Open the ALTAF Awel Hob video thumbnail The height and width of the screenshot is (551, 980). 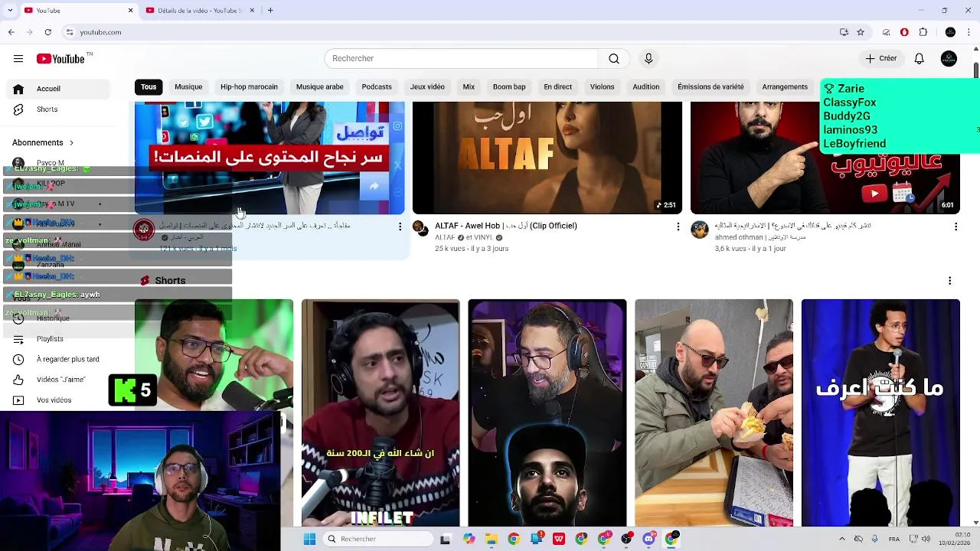coord(547,158)
